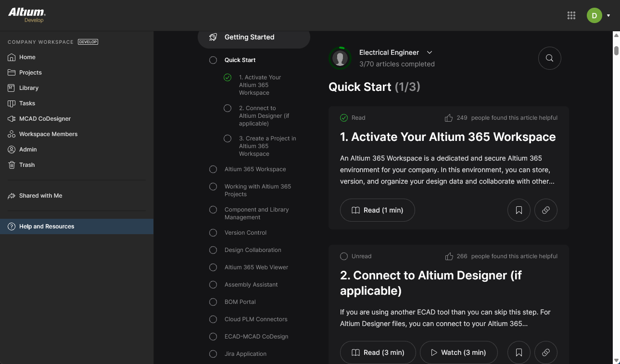Click the search magnifier icon
This screenshot has width=620, height=364.
click(549, 58)
